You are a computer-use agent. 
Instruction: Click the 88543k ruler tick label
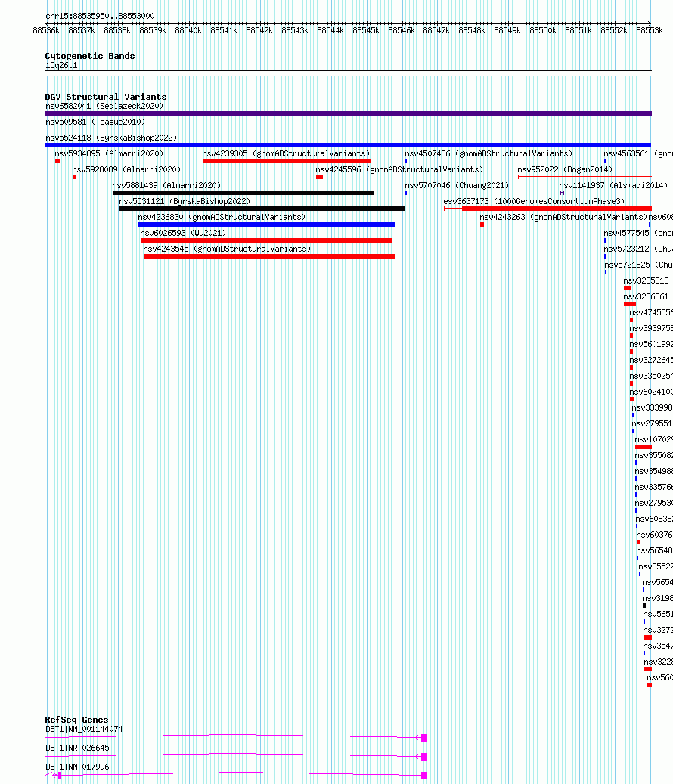click(295, 30)
